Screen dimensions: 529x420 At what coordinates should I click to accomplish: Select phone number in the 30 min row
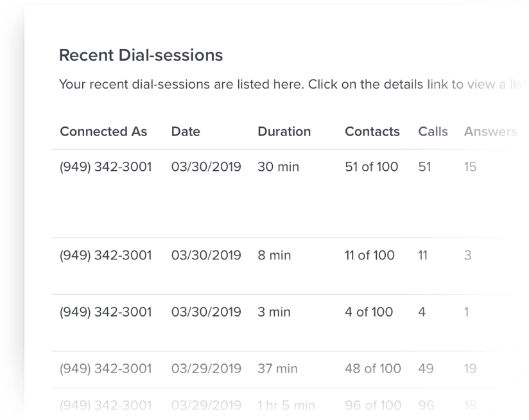click(105, 166)
